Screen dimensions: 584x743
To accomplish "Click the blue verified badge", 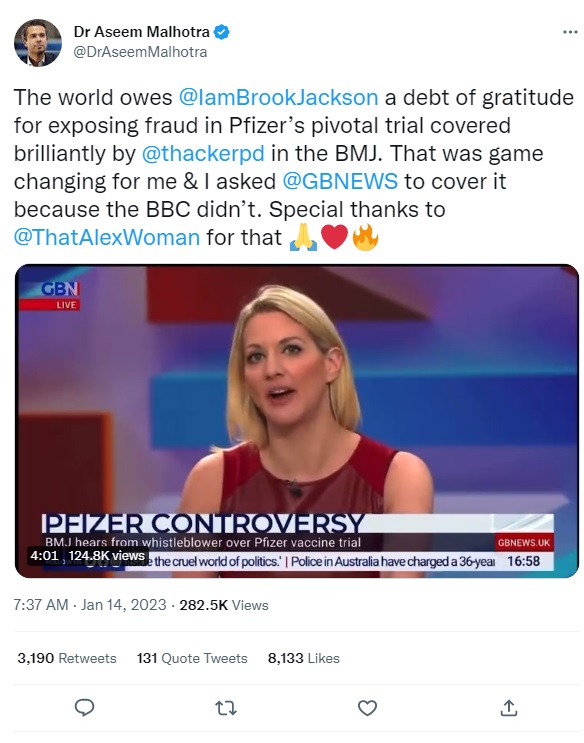I will coord(222,32).
